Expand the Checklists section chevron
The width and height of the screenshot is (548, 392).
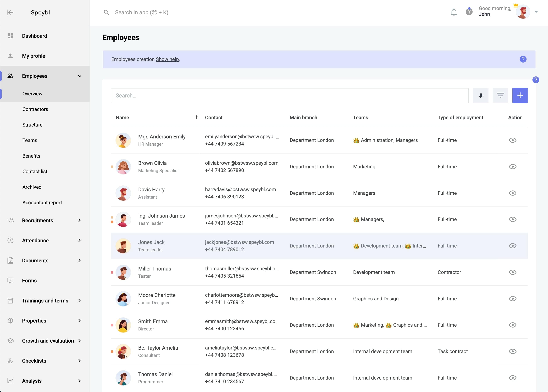[x=79, y=361]
